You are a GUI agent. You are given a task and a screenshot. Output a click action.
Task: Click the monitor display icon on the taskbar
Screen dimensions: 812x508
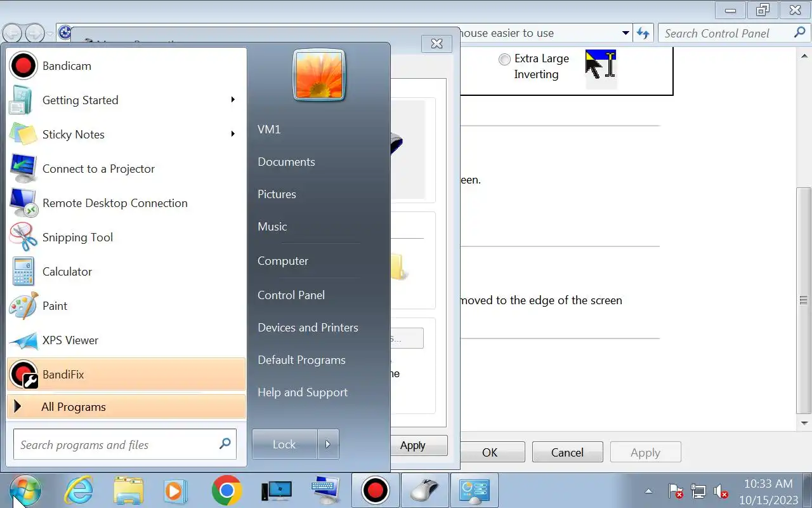[277, 490]
